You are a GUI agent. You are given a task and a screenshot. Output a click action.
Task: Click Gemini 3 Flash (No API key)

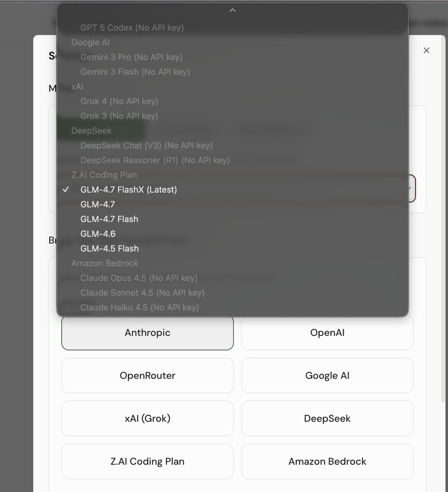pos(232,72)
